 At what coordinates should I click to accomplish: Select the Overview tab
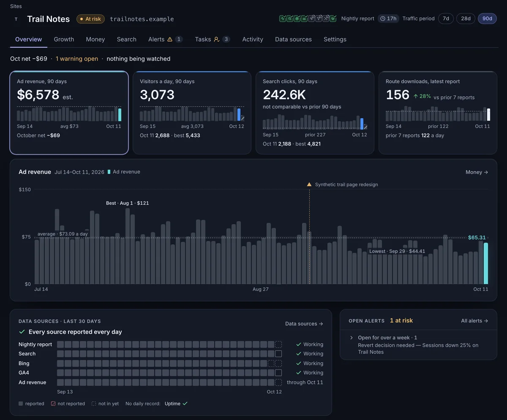(29, 39)
